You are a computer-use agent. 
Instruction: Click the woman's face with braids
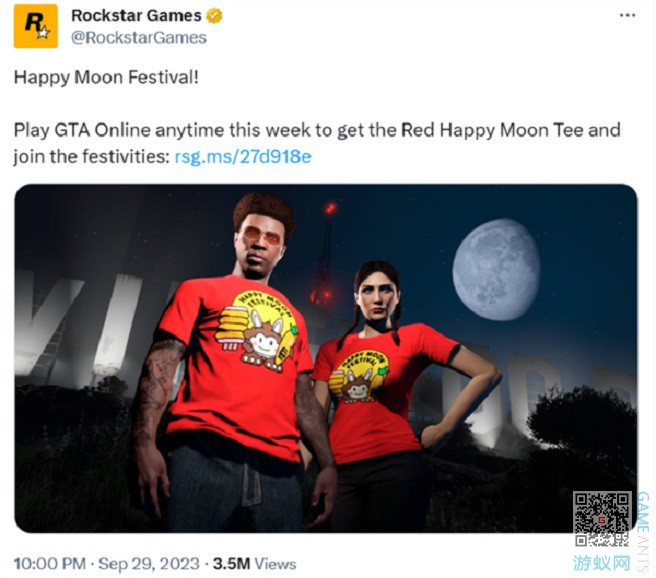pyautogui.click(x=377, y=295)
